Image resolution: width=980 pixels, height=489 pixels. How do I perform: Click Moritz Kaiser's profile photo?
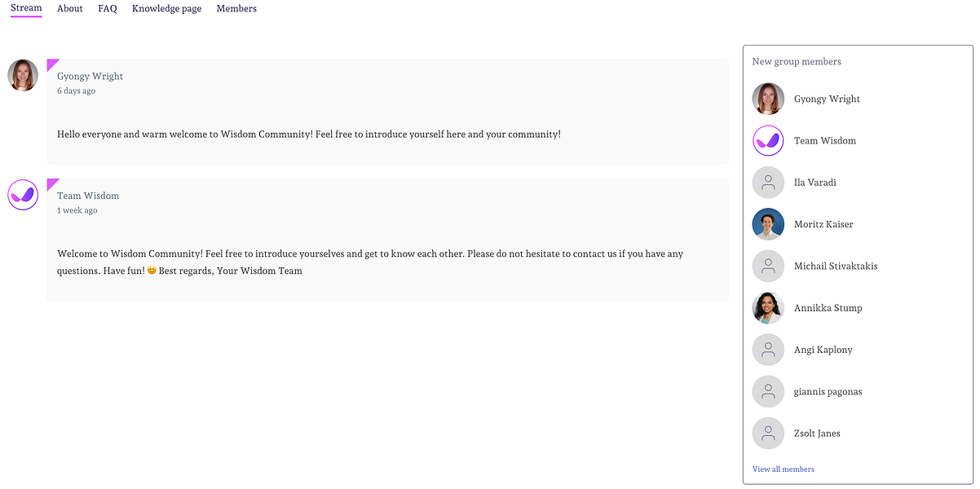click(768, 224)
